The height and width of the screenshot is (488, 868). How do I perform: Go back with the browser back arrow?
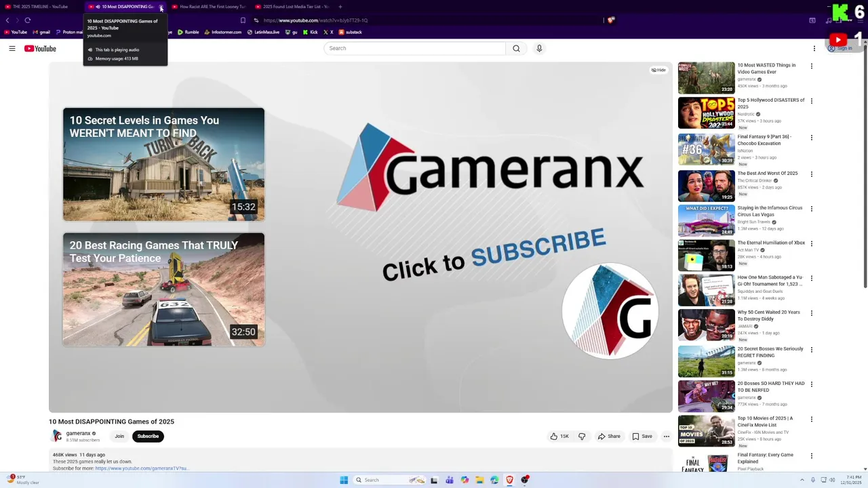(7, 20)
